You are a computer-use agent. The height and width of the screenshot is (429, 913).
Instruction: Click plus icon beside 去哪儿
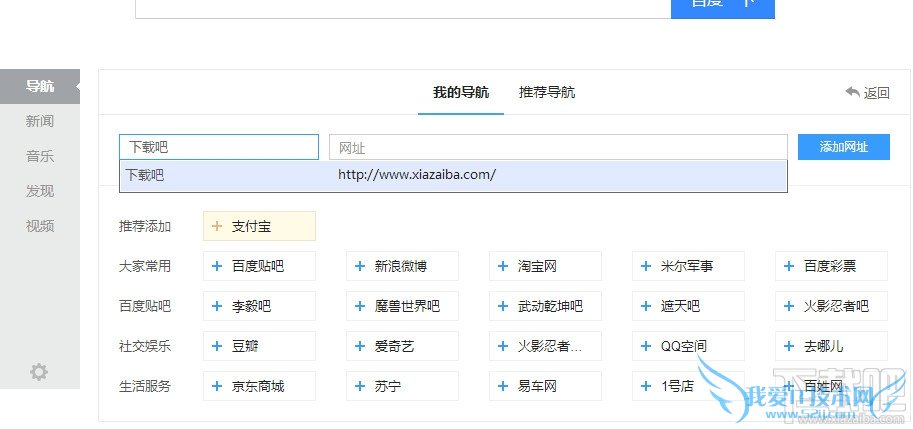click(x=790, y=346)
